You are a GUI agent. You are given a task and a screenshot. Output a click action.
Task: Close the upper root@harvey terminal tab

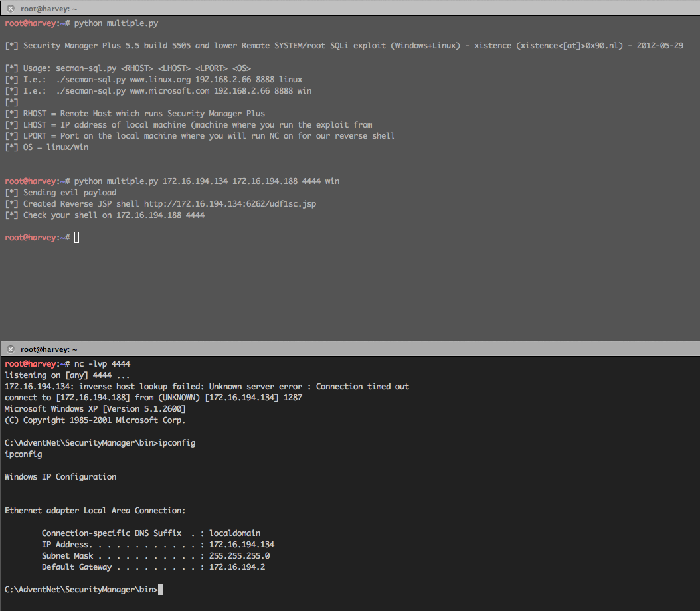tap(11, 9)
